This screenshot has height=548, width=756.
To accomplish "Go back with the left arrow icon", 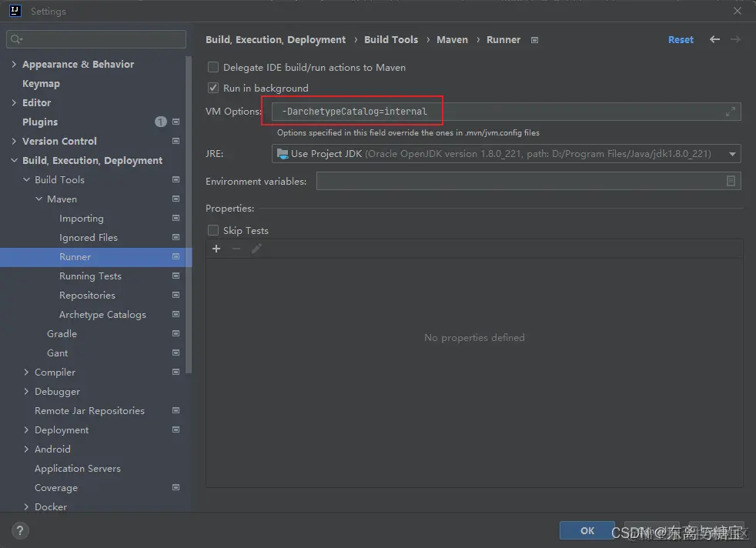I will pos(714,39).
